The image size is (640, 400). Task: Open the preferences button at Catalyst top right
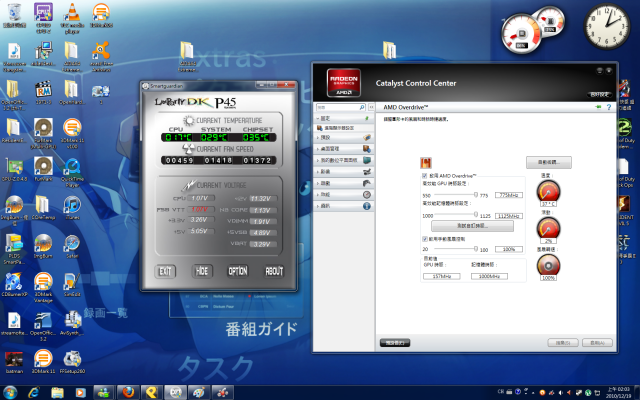(599, 95)
